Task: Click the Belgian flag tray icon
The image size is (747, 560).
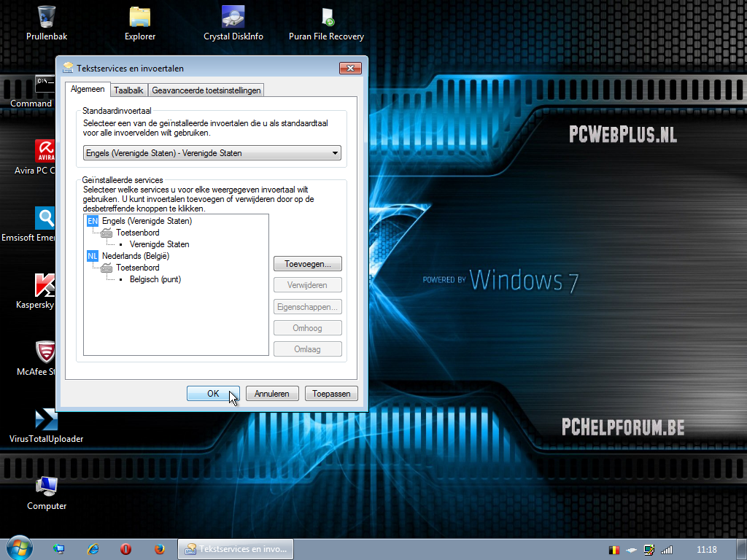Action: click(614, 550)
